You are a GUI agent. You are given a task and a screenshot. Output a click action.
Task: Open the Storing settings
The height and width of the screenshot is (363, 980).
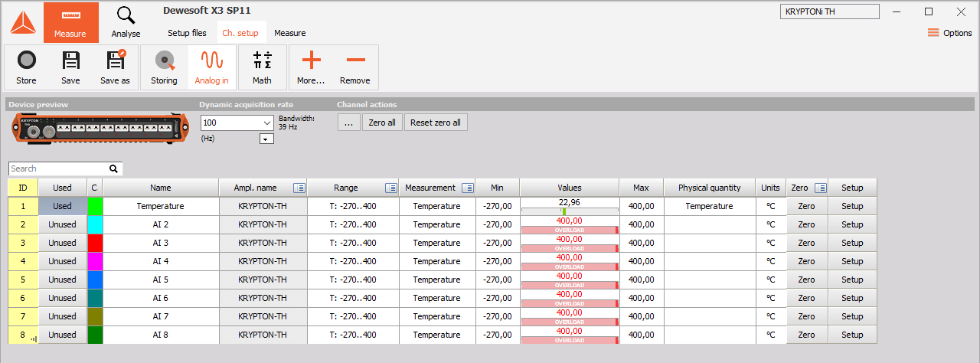pos(164,67)
